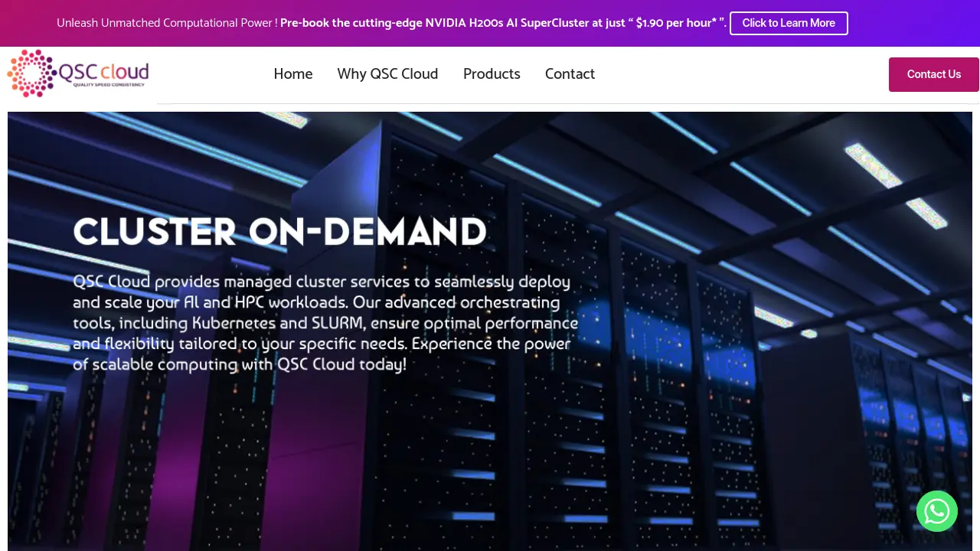The width and height of the screenshot is (980, 551).
Task: Click the managed cluster services description paragraph
Action: point(325,323)
